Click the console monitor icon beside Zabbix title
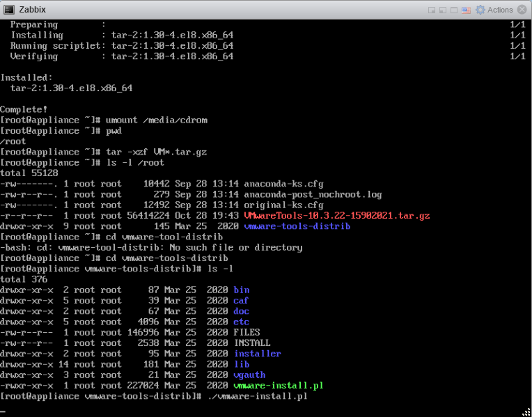 9,10
